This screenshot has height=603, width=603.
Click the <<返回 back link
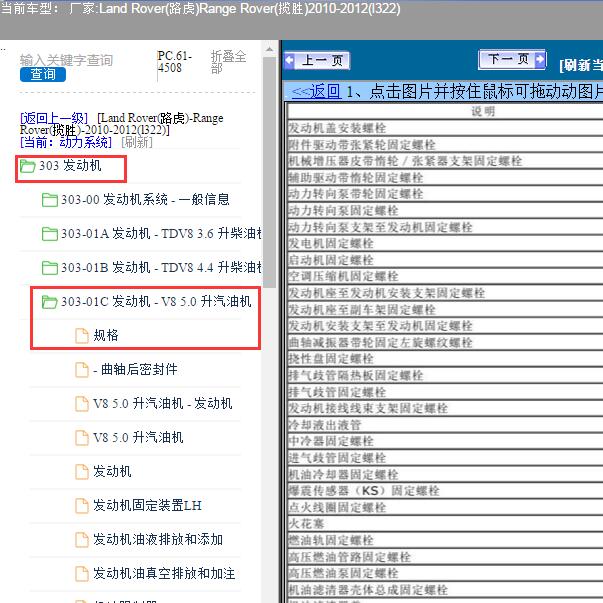pos(316,92)
